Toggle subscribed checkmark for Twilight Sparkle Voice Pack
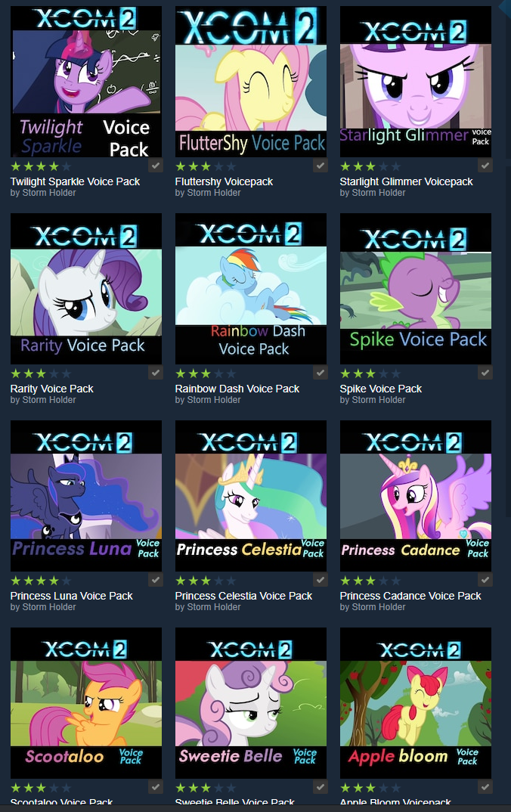The height and width of the screenshot is (812, 511). 155,166
